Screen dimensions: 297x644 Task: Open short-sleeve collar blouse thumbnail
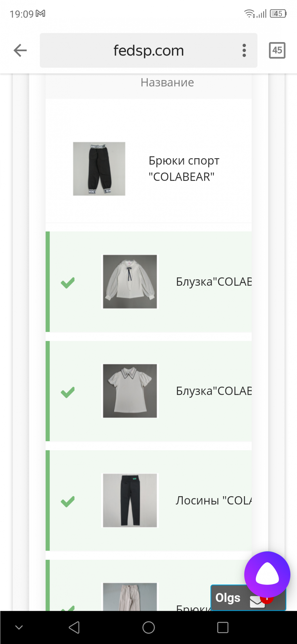[x=130, y=391]
